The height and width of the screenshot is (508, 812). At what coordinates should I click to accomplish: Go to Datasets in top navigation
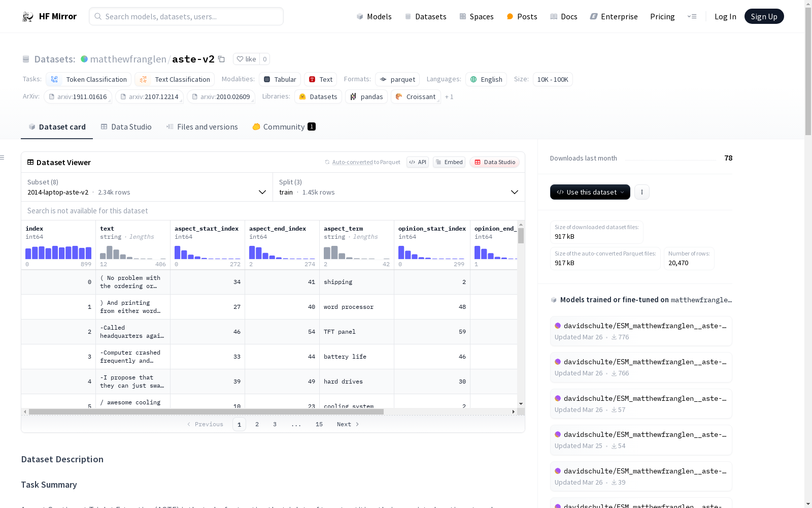coord(425,16)
